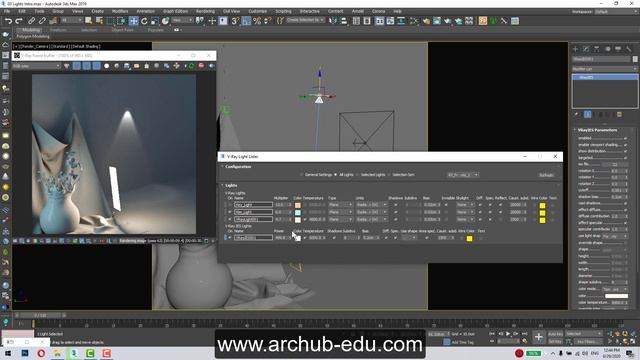The height and width of the screenshot is (360, 640).
Task: Toggle the Angle Snap button
Action: 246,21
